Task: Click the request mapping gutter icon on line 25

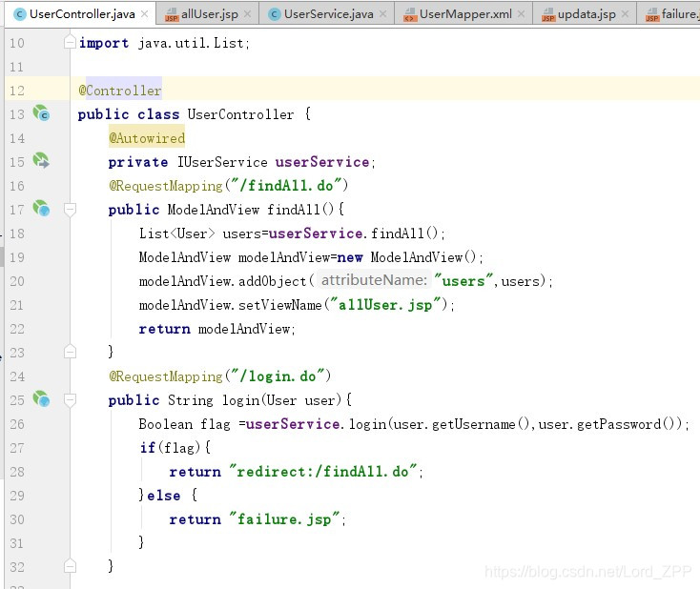Action: [41, 398]
